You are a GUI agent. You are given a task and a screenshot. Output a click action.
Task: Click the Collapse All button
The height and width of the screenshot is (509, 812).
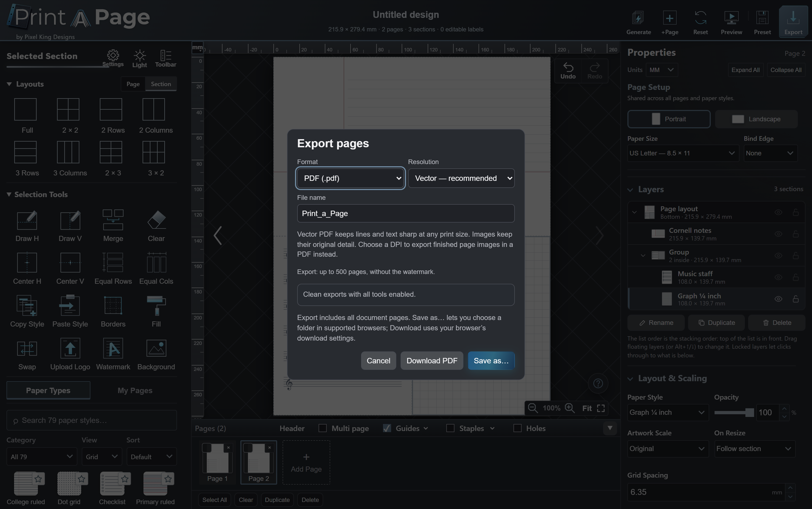click(x=785, y=70)
